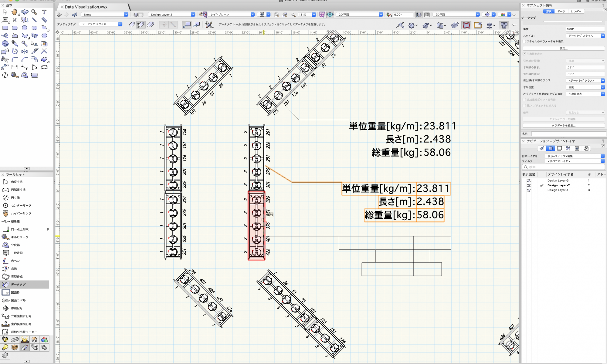Pick the Freehand tool
Viewport: 607px width, 364px height.
[5, 35]
